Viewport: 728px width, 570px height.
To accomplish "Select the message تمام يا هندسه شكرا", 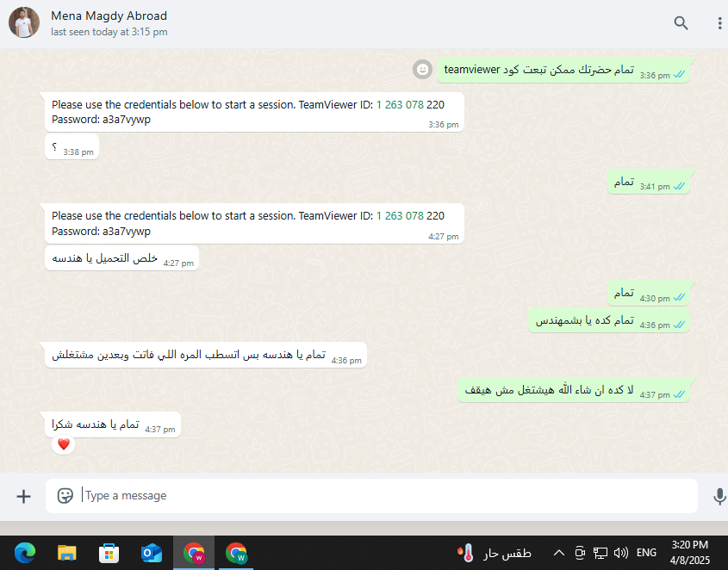I will click(x=113, y=424).
